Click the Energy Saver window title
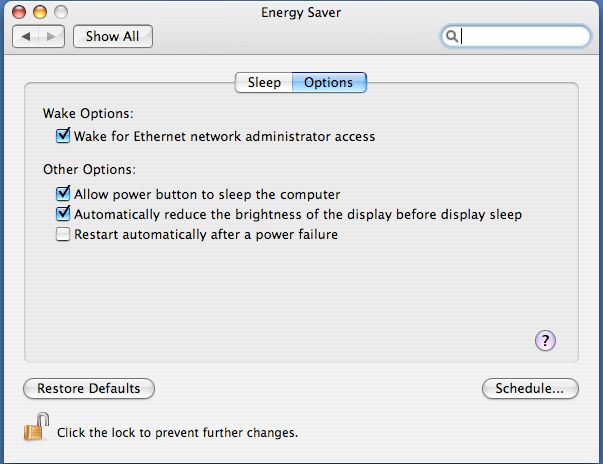 301,12
